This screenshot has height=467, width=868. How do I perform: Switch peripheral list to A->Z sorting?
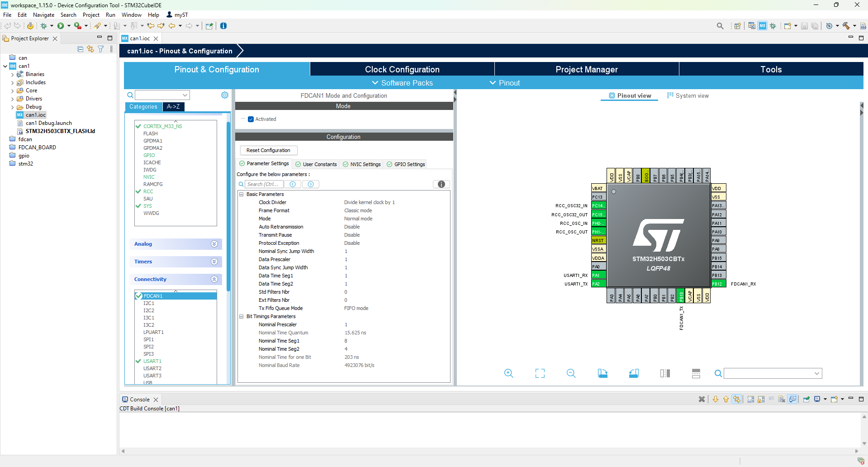(173, 107)
